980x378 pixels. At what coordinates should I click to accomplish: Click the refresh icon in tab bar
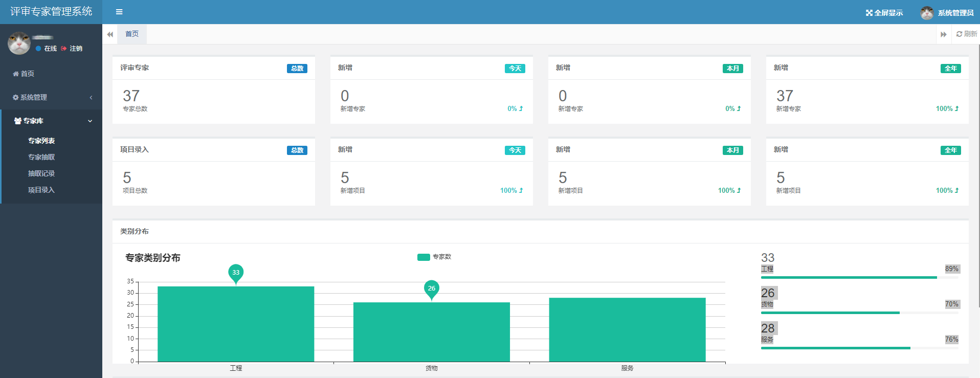click(959, 34)
